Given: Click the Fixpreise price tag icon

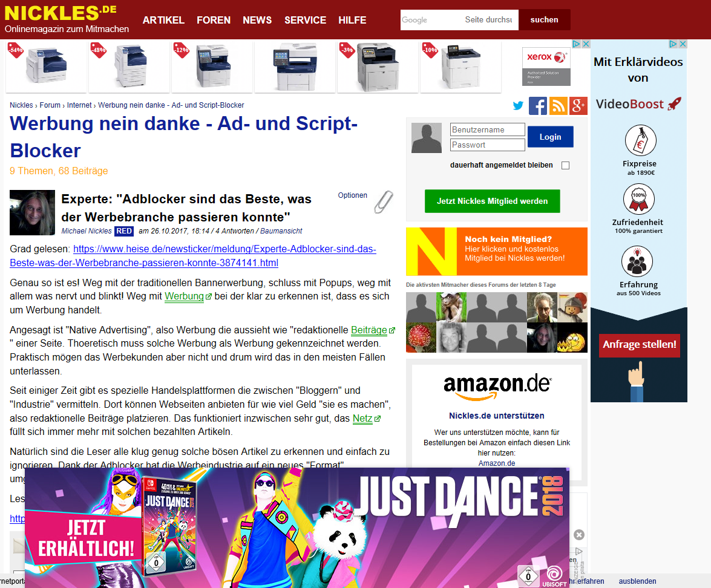Looking at the screenshot, I should click(x=640, y=140).
